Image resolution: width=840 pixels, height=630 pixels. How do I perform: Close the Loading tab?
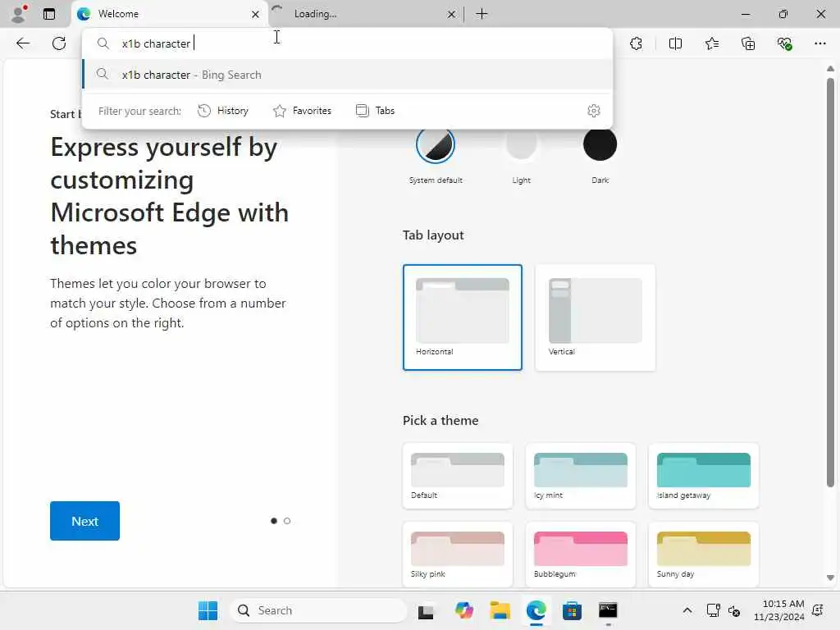point(452,15)
